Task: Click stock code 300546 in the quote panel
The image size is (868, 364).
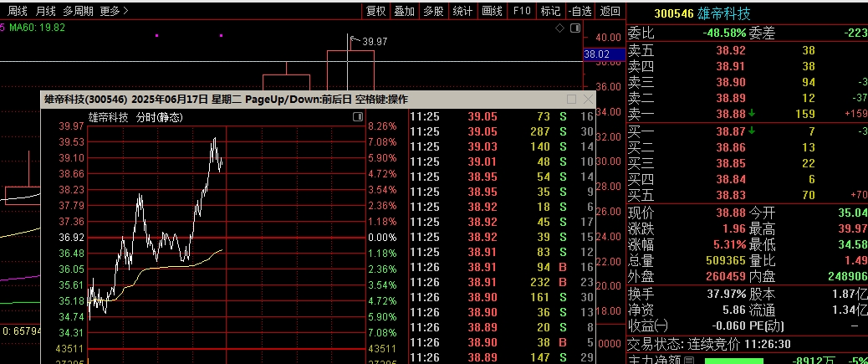Action: 674,14
